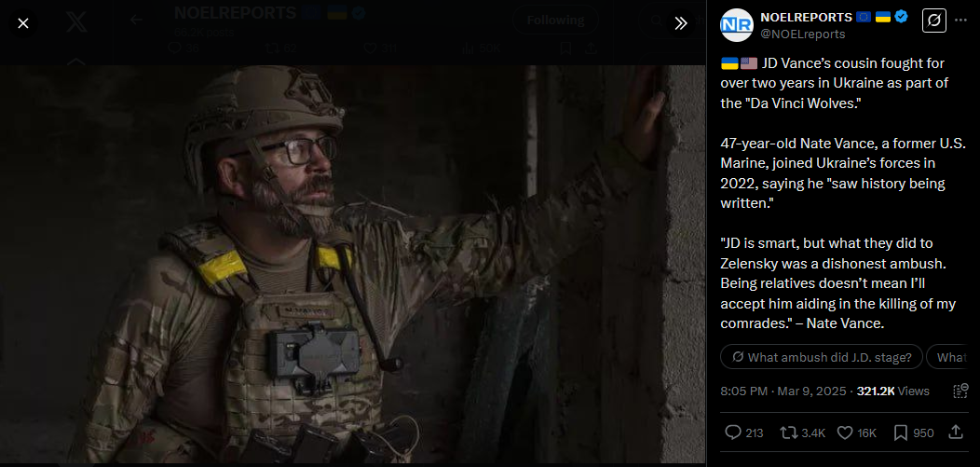The image size is (980, 467).
Task: Open the @NOELreports handle link
Action: 802,34
